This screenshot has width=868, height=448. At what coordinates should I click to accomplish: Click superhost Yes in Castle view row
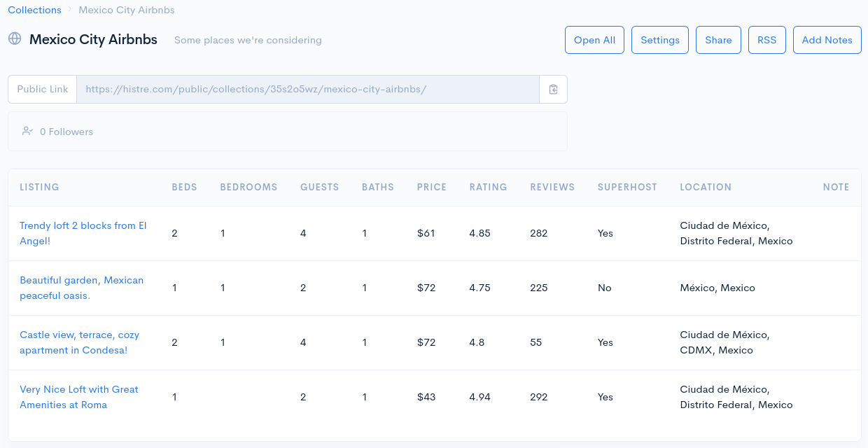click(605, 342)
